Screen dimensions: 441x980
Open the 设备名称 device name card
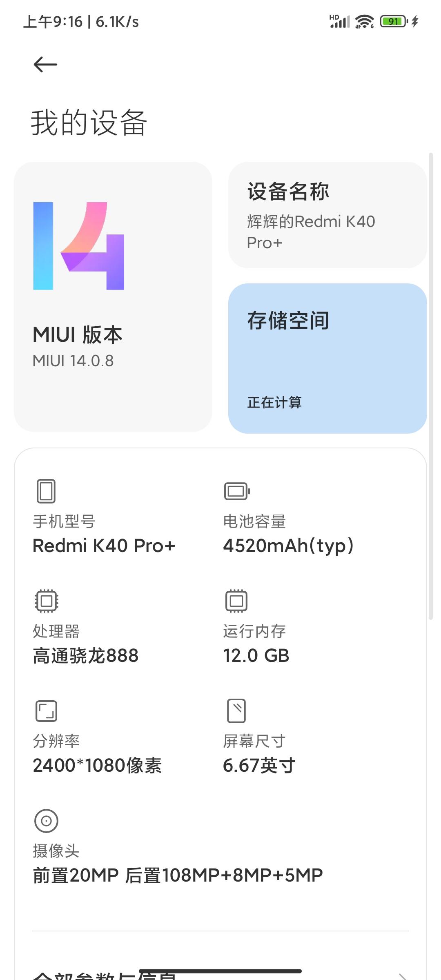point(327,215)
